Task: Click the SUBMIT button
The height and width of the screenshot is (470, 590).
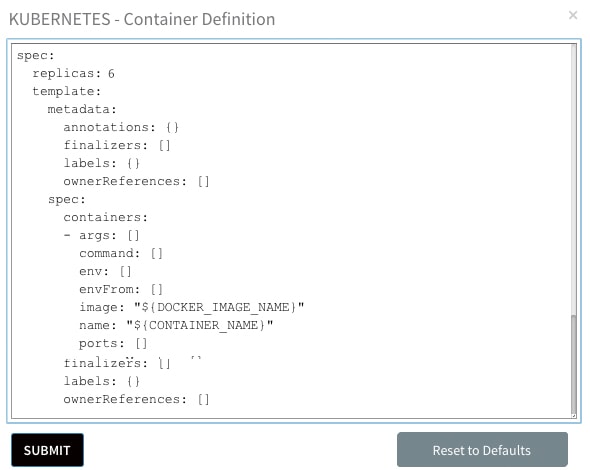Action: click(x=47, y=450)
